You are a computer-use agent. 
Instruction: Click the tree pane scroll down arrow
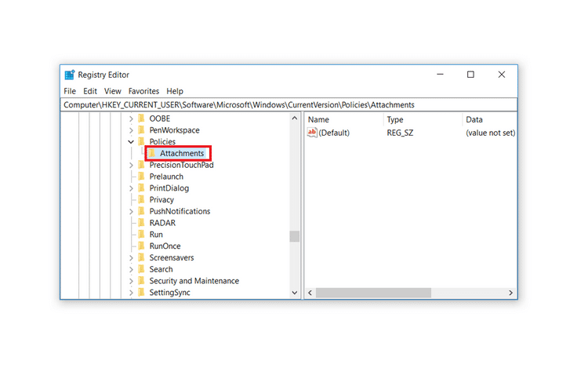point(295,293)
